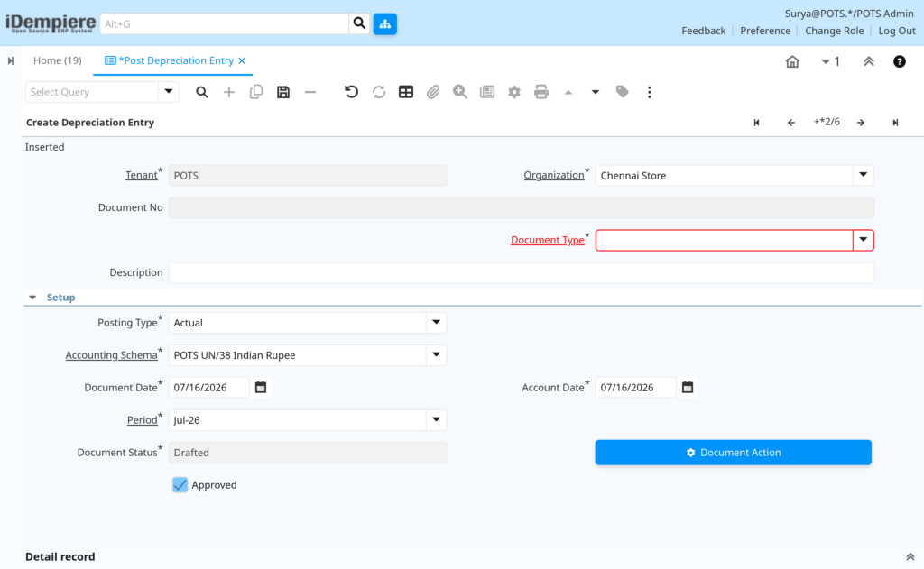Viewport: 924px width, 569px height.
Task: Open Document Date calendar picker
Action: (261, 388)
